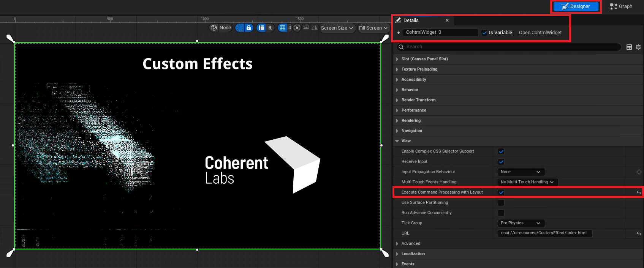The height and width of the screenshot is (268, 644).
Task: Click the Details Search field
Action: coord(509,47)
